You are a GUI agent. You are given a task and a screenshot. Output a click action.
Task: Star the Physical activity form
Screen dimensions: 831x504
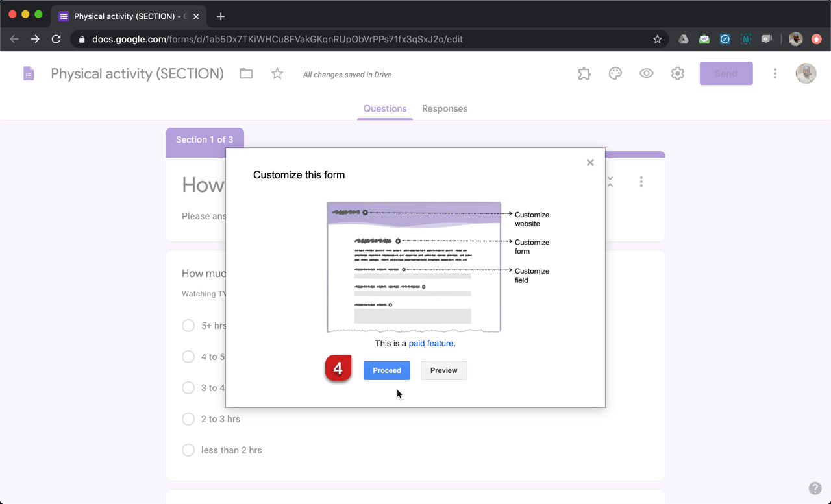tap(277, 73)
